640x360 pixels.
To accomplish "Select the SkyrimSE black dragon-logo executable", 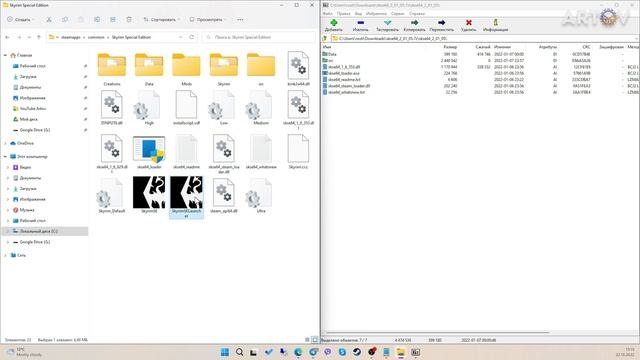I will 149,195.
